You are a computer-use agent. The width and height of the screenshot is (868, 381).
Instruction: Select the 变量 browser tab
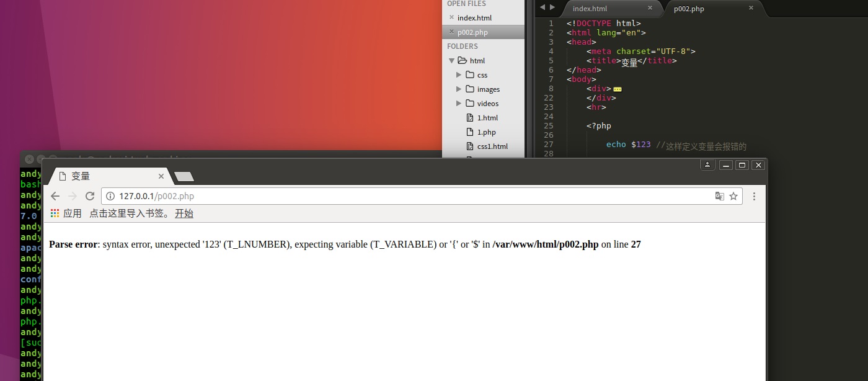tap(108, 176)
